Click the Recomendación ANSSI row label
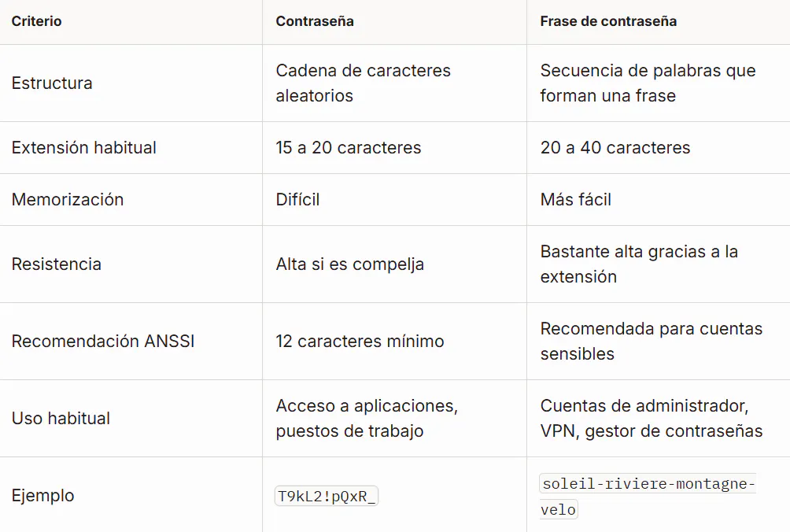 click(103, 341)
